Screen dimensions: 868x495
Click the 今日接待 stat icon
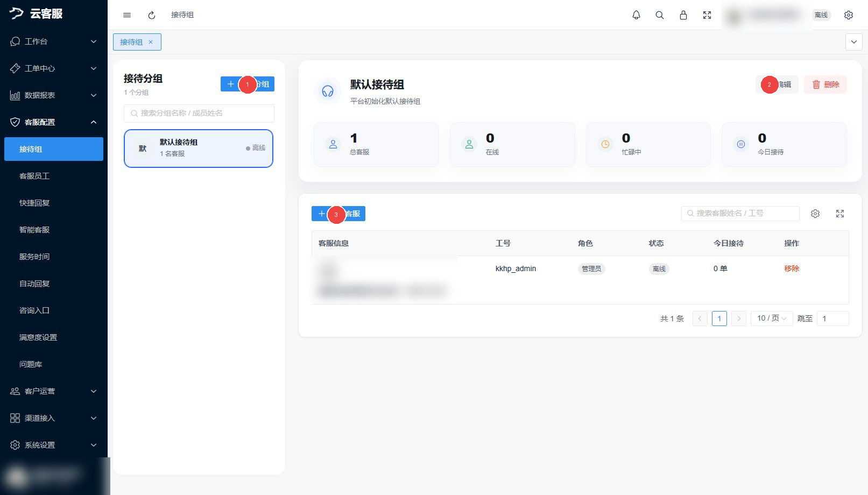click(x=741, y=144)
